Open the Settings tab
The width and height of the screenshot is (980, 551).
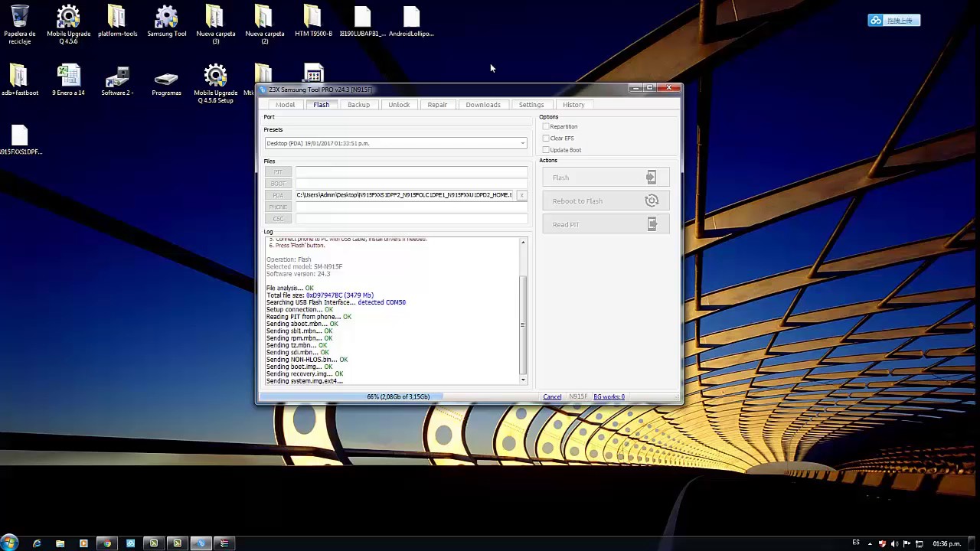[531, 105]
